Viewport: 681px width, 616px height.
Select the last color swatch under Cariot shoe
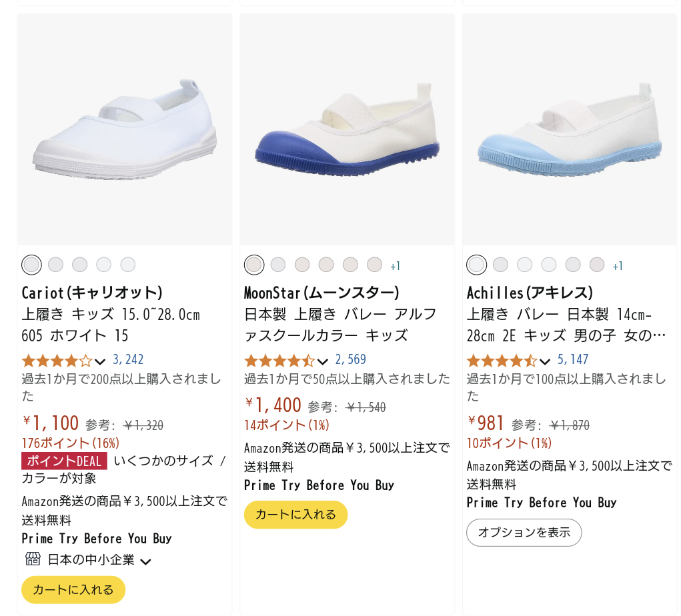pyautogui.click(x=128, y=265)
